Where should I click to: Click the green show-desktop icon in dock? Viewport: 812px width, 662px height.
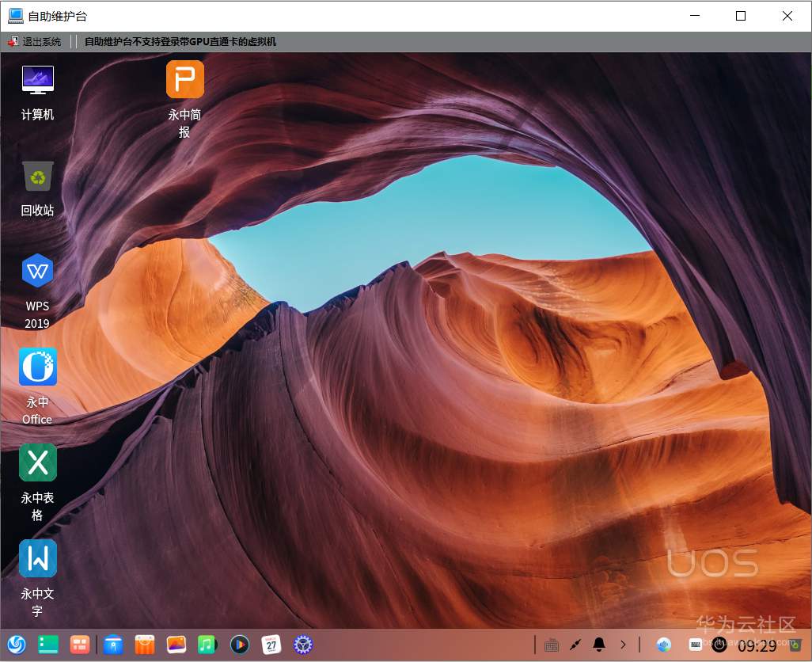(48, 645)
